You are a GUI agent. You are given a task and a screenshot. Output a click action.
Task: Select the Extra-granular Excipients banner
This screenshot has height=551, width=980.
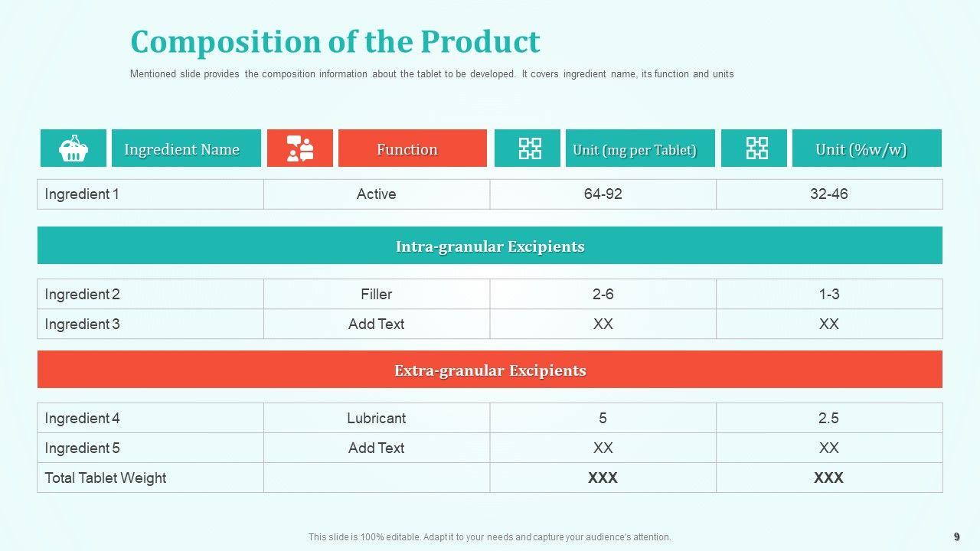[x=490, y=370]
